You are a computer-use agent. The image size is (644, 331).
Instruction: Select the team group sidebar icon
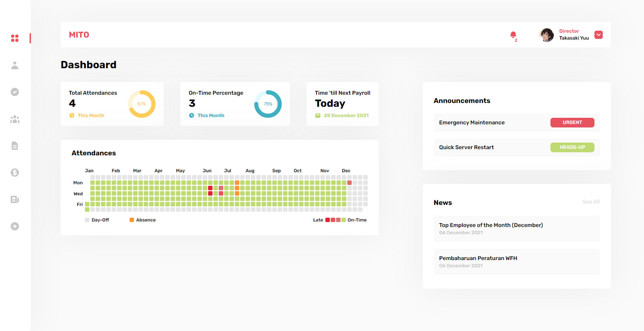(15, 119)
